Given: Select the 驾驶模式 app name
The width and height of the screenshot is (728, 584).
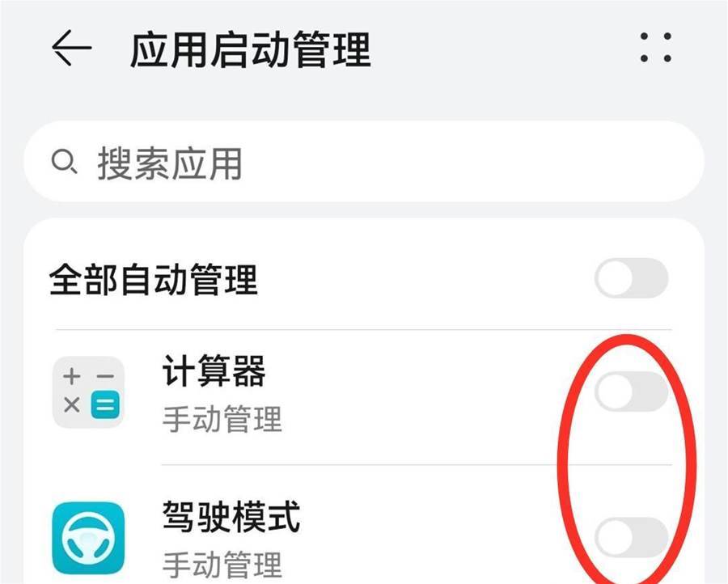Looking at the screenshot, I should click(x=231, y=516).
